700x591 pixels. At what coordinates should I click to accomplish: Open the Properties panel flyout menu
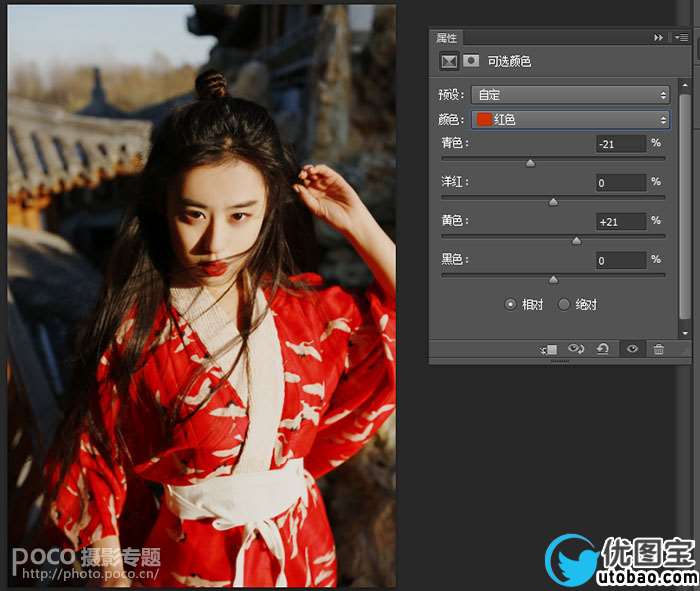681,37
